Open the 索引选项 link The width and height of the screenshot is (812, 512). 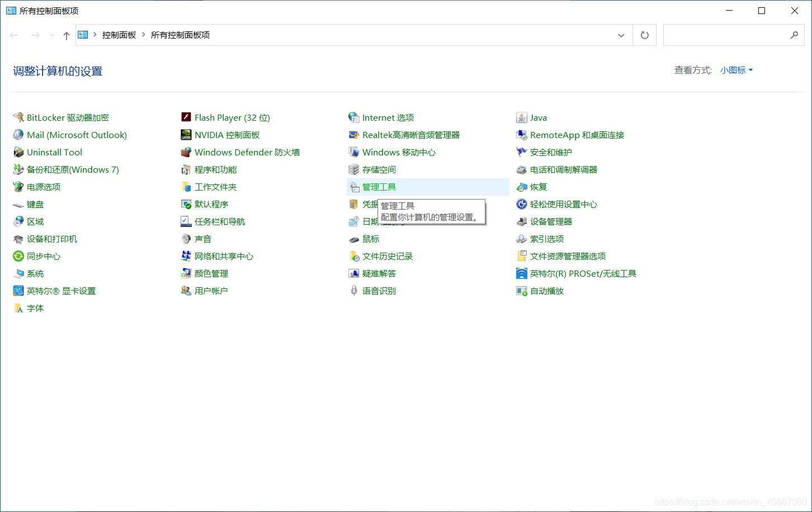point(546,239)
